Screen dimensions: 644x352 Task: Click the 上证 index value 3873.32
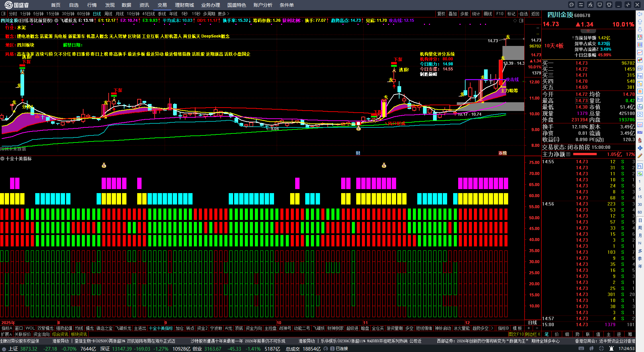(29, 349)
